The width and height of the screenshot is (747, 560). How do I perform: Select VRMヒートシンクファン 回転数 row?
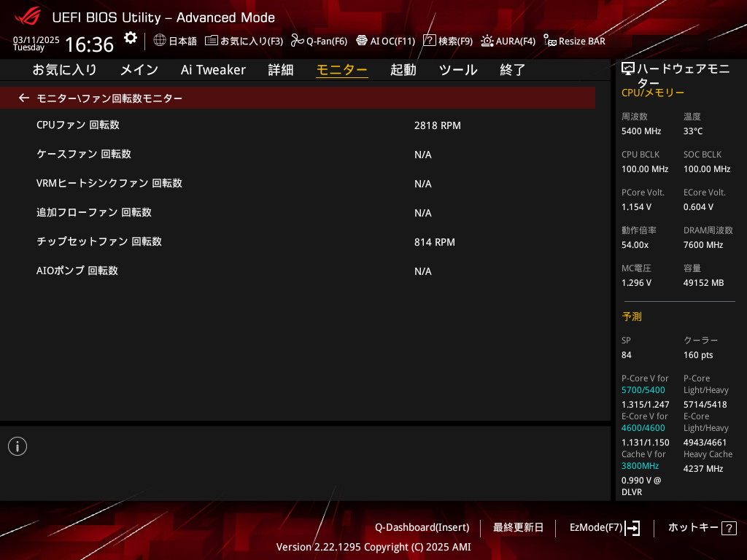click(298, 183)
